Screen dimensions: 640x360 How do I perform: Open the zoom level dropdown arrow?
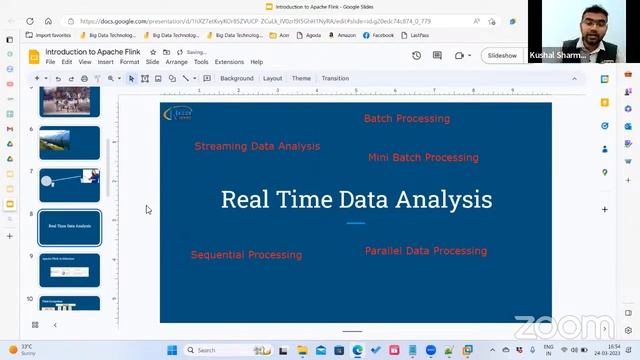[x=119, y=78]
